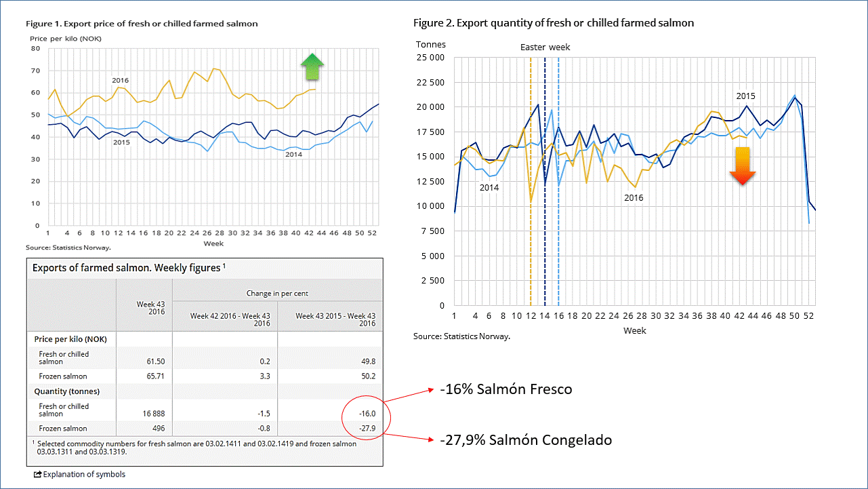Select the Figure 2 export quantity title
868x489 pixels.
pos(554,23)
